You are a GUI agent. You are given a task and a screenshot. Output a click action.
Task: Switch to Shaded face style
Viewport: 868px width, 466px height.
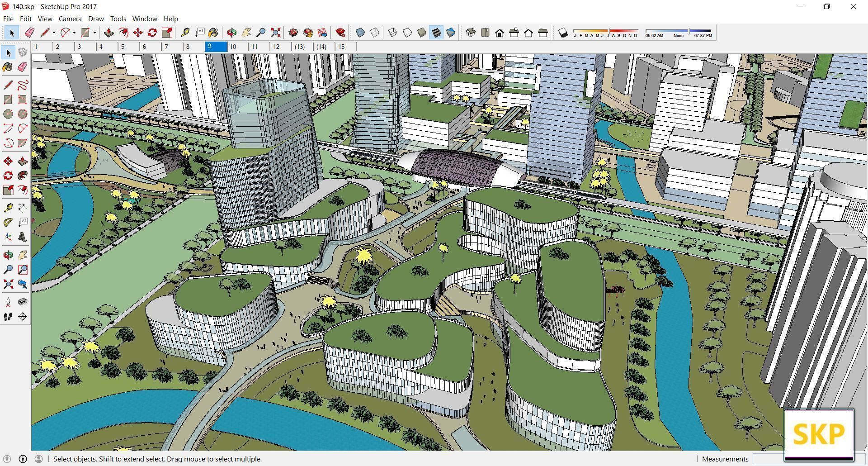(x=421, y=33)
